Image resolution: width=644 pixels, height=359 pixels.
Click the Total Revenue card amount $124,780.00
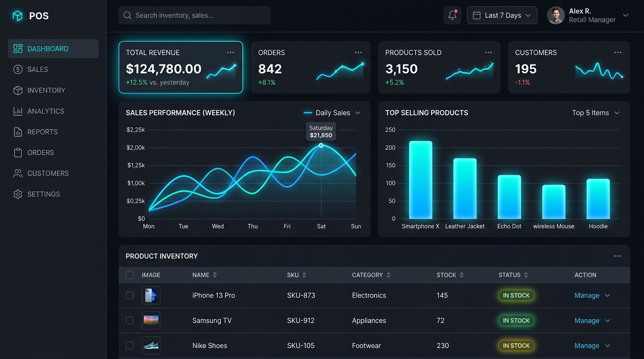[163, 69]
